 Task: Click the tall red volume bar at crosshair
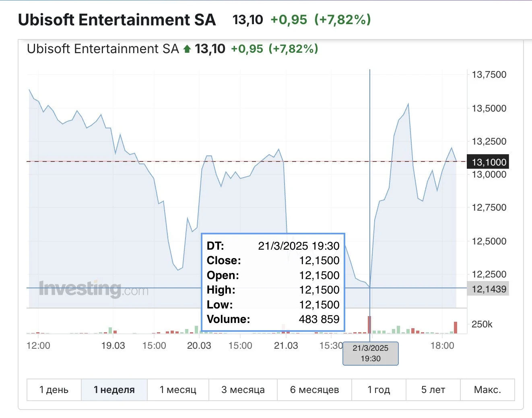pyautogui.click(x=369, y=325)
